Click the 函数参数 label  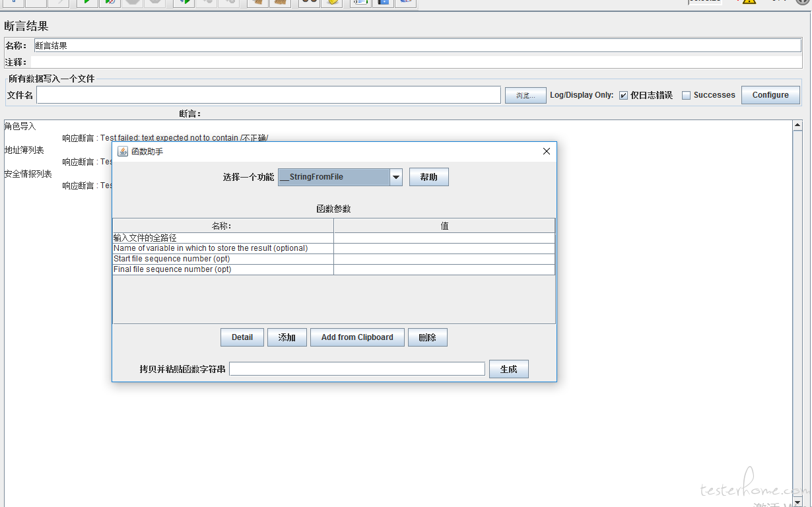[334, 209]
